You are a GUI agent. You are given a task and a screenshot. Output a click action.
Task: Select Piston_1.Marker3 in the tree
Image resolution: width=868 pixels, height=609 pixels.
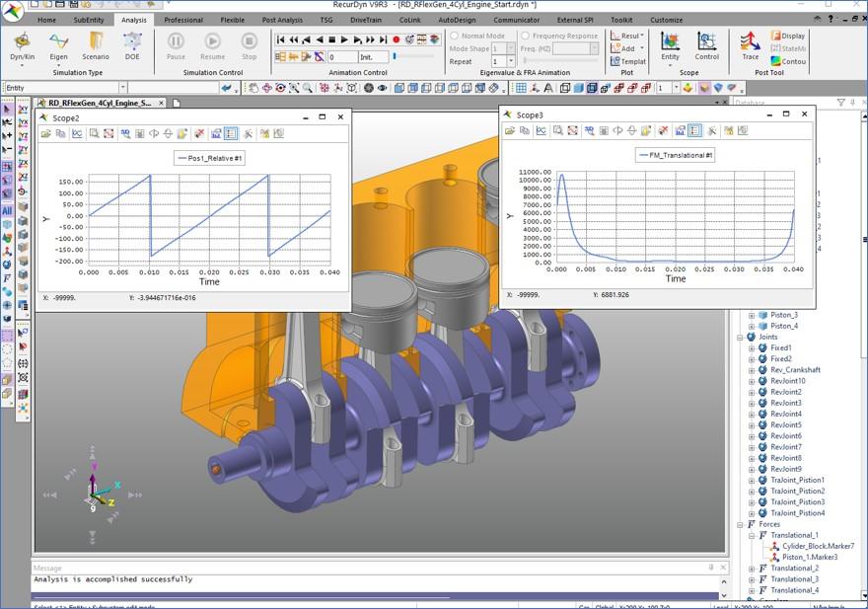click(809, 557)
